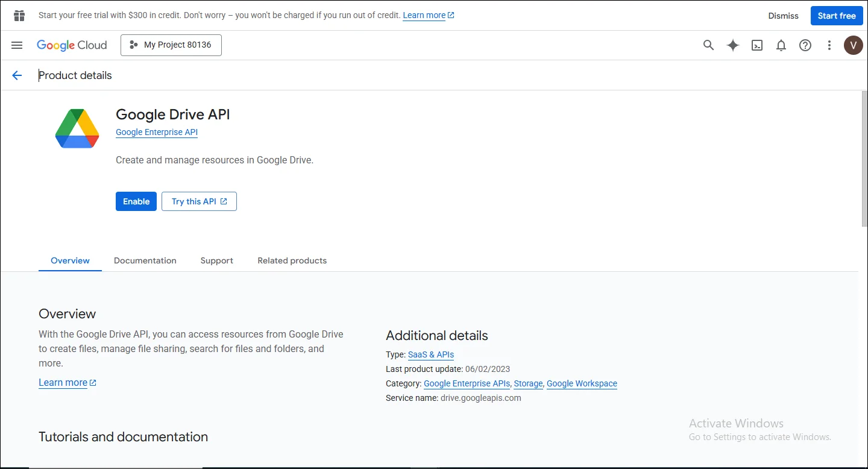Click the gift icon in the banner
The height and width of the screenshot is (469, 868).
(x=19, y=16)
